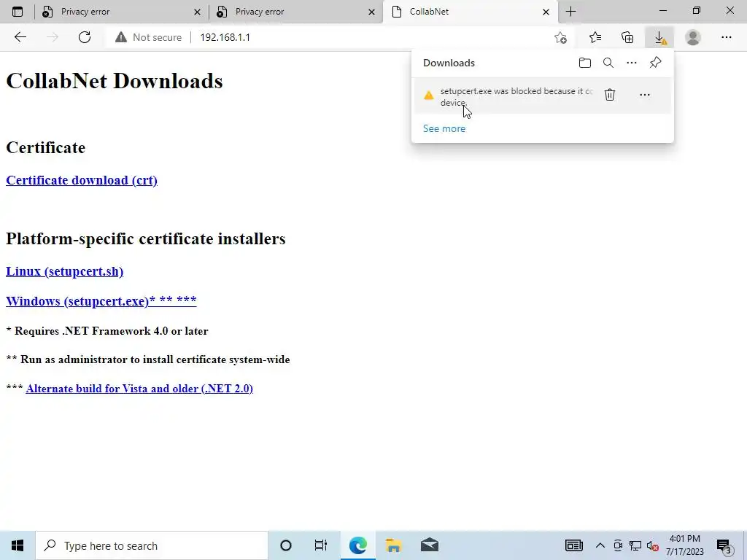Open downloads folder from Downloads panel

tap(585, 63)
